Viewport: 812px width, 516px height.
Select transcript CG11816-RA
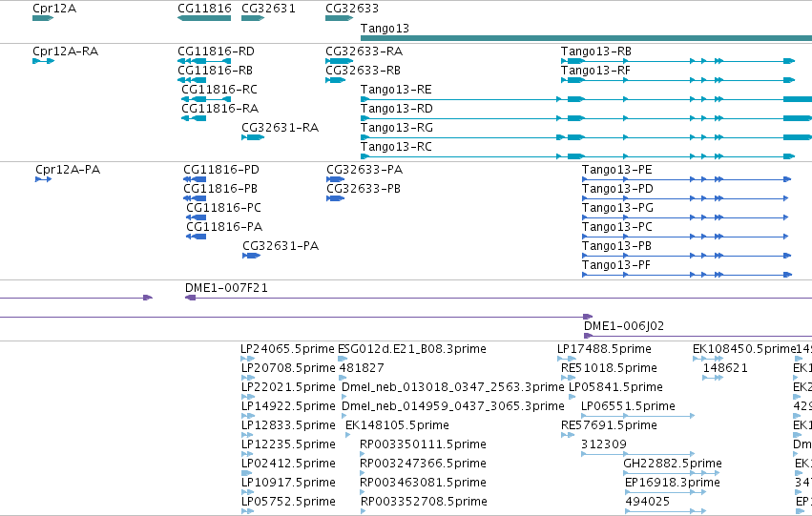(x=219, y=109)
